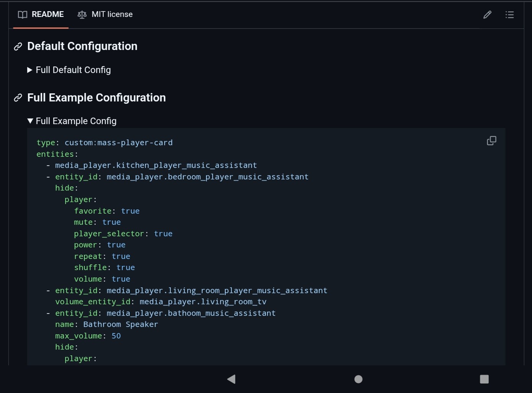Click the player_selector key in code
The width and height of the screenshot is (532, 393).
[109, 234]
